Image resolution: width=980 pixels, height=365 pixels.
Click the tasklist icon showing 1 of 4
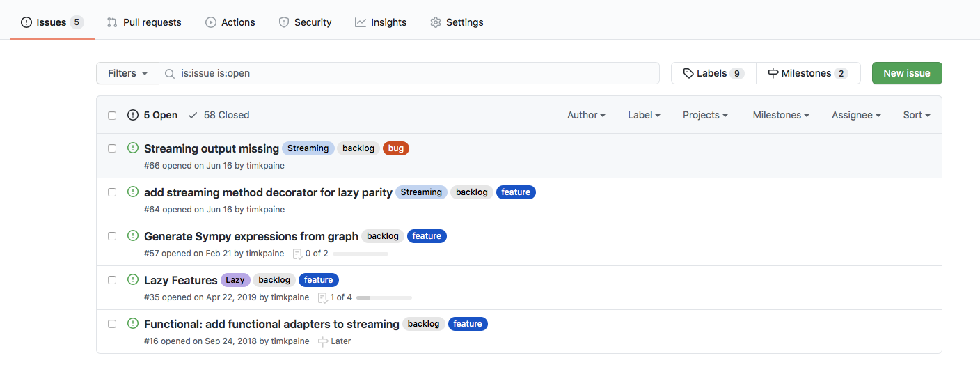[x=322, y=297]
